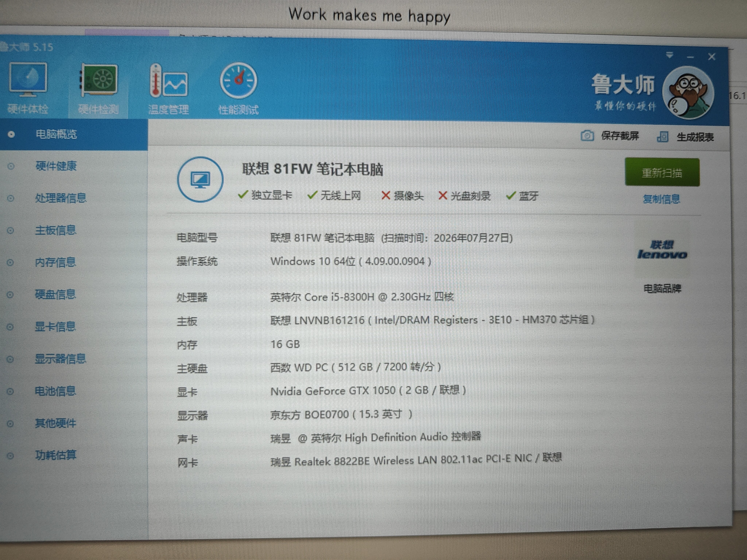The width and height of the screenshot is (747, 560).
Task: Click 生成报表 text button
Action: pos(695,137)
